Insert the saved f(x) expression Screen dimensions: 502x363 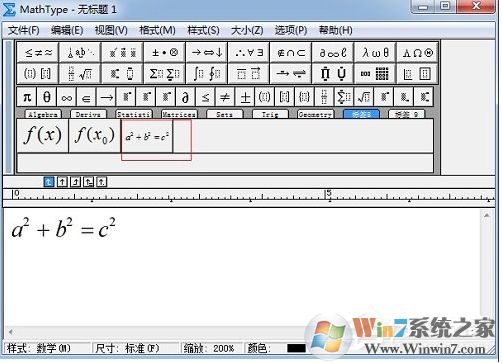(x=43, y=136)
